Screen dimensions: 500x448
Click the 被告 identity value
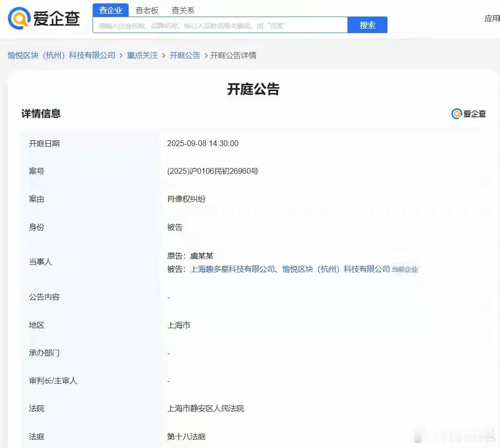coord(175,227)
